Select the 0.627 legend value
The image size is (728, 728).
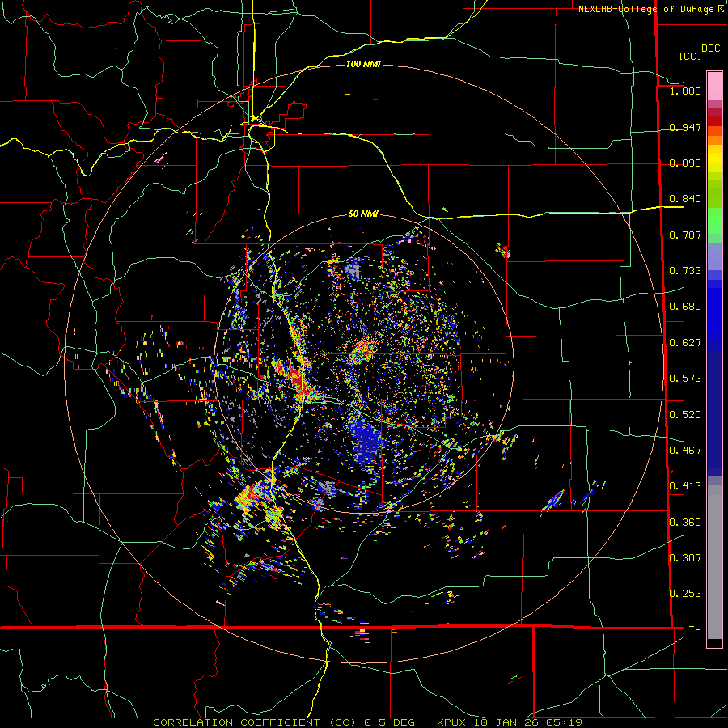click(x=685, y=343)
